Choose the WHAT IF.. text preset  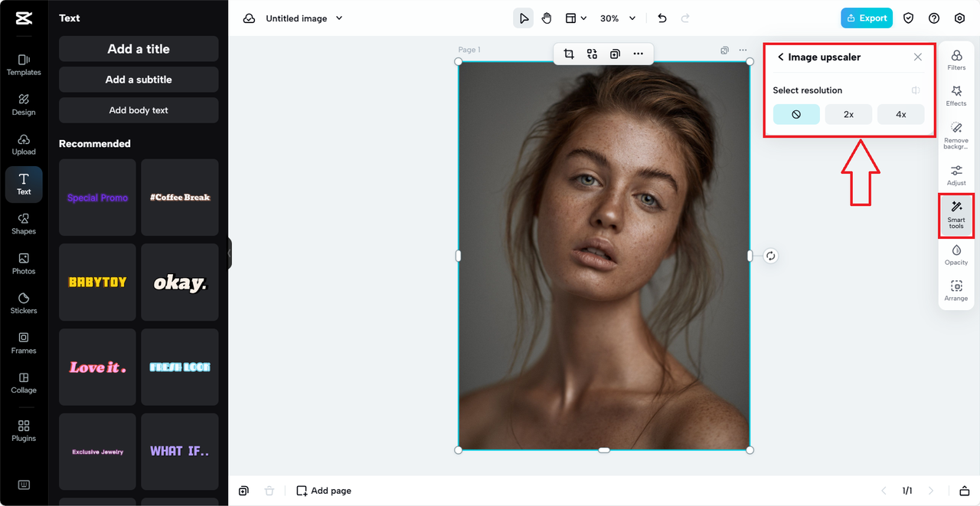pos(180,452)
